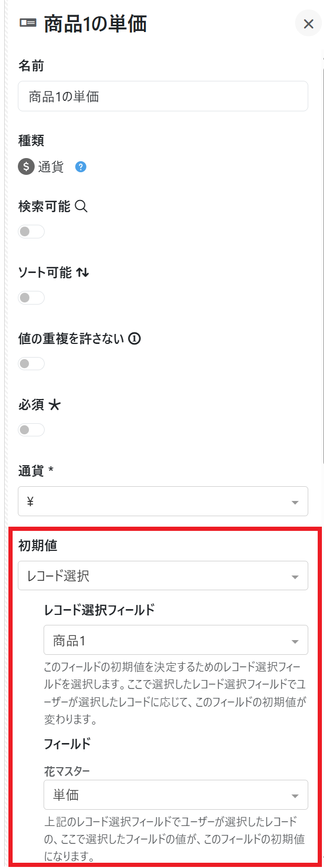Click the magnifier icon beside 検索可能
The width and height of the screenshot is (324, 868).
click(81, 206)
